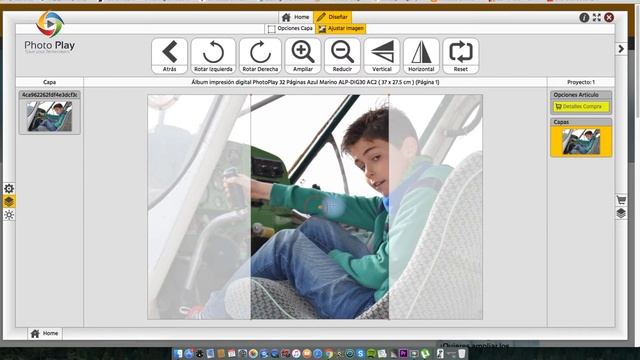The height and width of the screenshot is (360, 640).
Task: Rotate image left with Rotar Izquierda
Action: (x=213, y=56)
